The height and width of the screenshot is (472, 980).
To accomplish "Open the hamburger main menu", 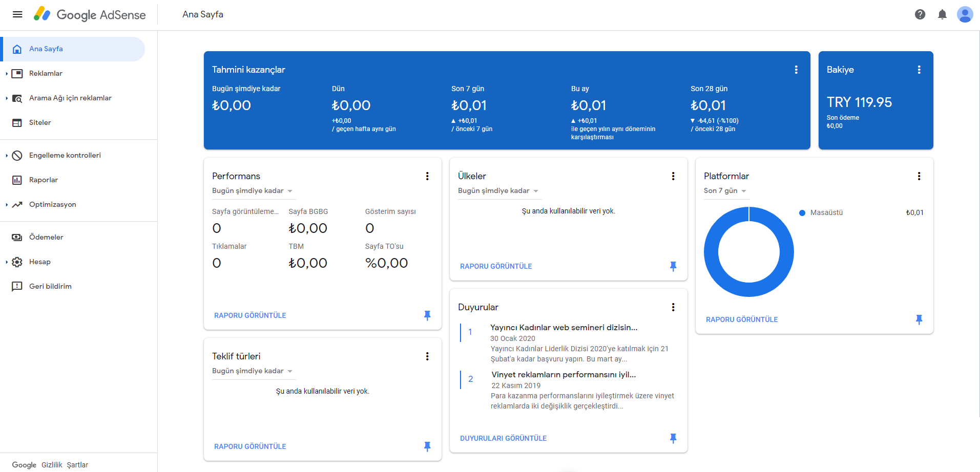I will pyautogui.click(x=17, y=14).
